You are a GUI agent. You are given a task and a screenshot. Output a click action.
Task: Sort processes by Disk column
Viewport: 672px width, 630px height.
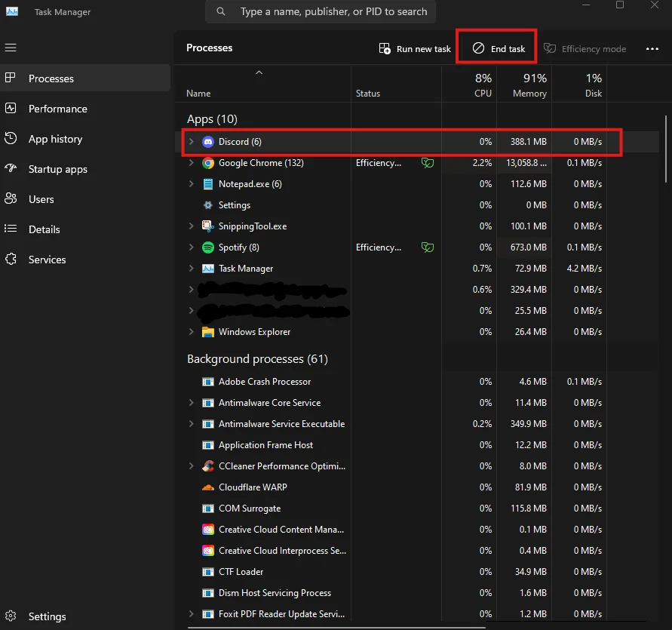(579, 84)
